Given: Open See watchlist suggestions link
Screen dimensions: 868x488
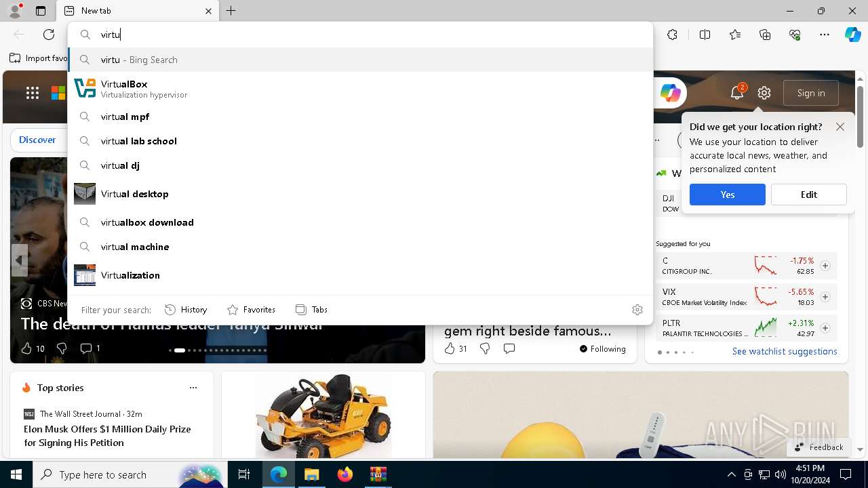Looking at the screenshot, I should pyautogui.click(x=785, y=351).
